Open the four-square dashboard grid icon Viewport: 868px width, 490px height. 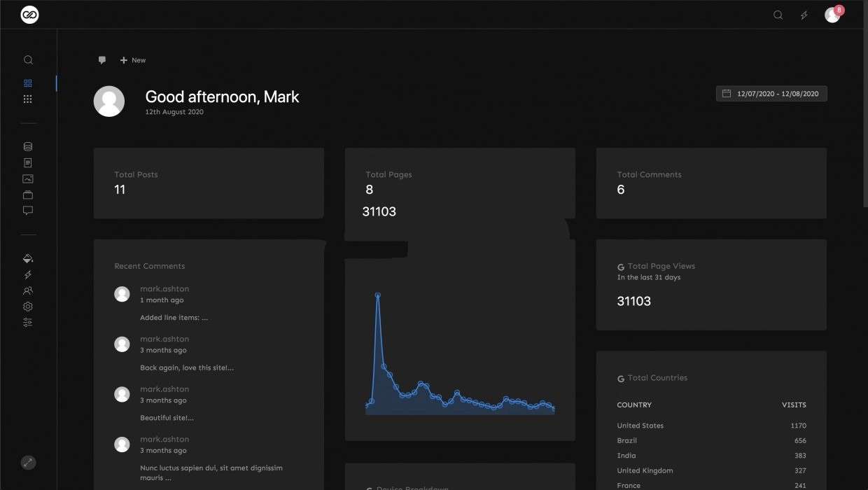28,83
